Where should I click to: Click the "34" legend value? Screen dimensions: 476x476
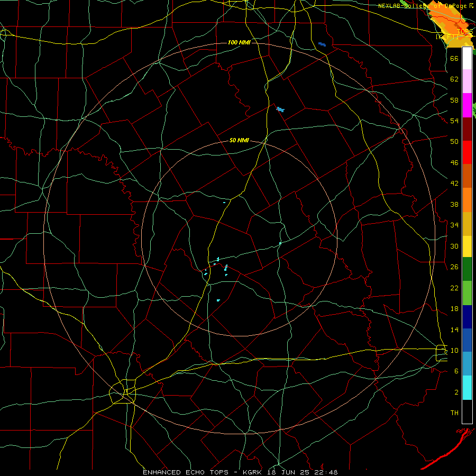(x=454, y=225)
